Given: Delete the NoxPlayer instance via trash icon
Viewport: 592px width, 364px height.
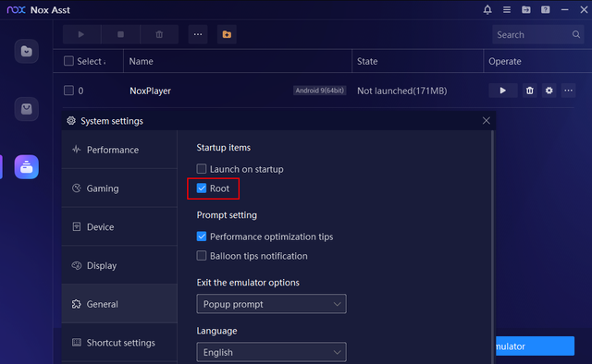Looking at the screenshot, I should point(530,91).
